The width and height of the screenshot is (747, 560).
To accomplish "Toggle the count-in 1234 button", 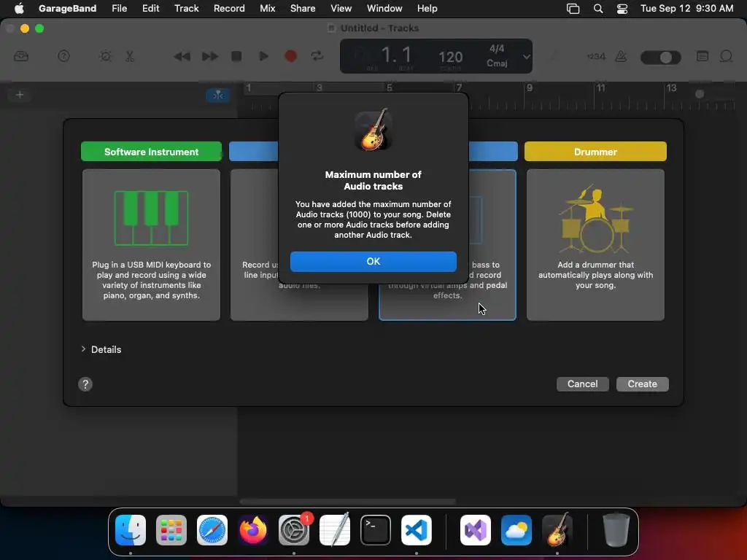I will coord(596,56).
